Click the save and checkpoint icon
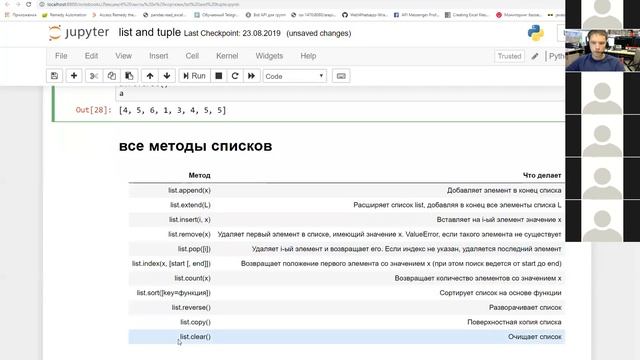The image size is (640, 360). (x=54, y=76)
